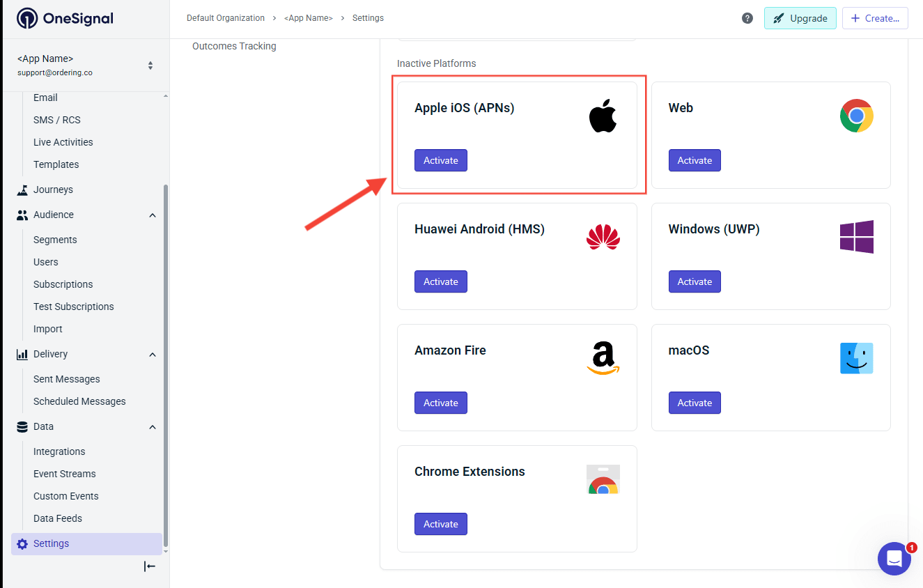Click the Windows logo icon
Viewport: 923px width, 588px height.
coord(857,237)
